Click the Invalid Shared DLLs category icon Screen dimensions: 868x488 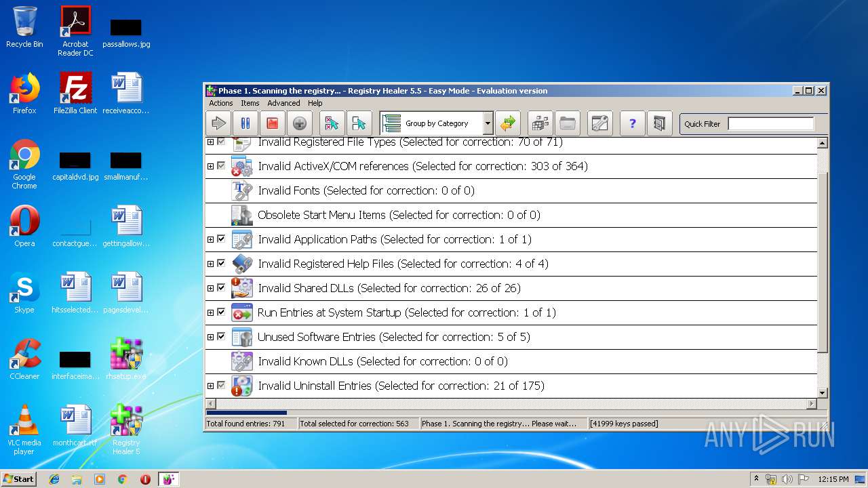241,288
